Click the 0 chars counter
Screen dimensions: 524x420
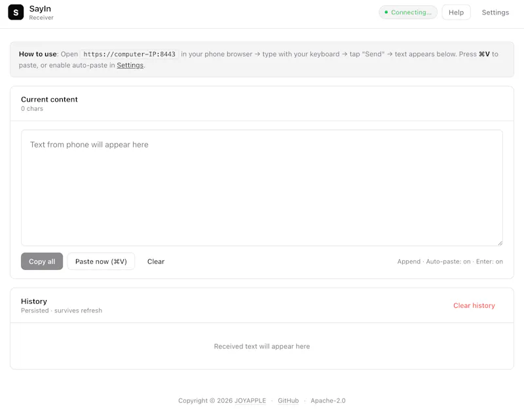click(32, 109)
